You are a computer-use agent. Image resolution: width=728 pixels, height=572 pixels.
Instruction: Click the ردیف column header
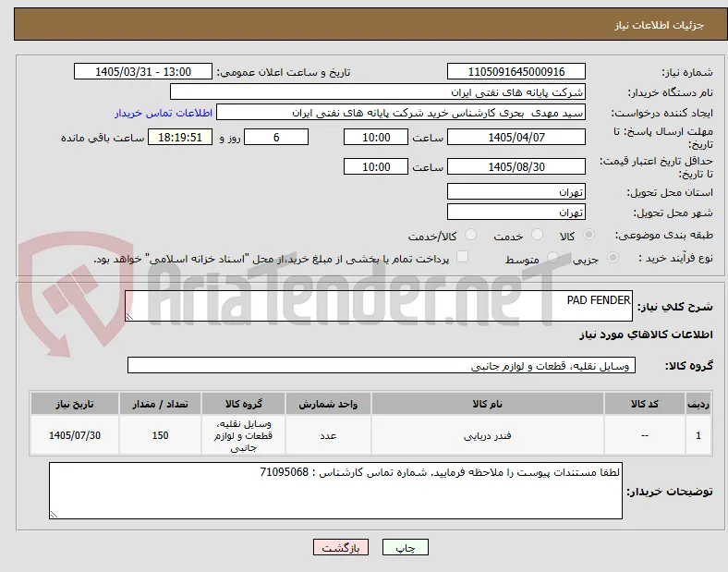coord(698,404)
